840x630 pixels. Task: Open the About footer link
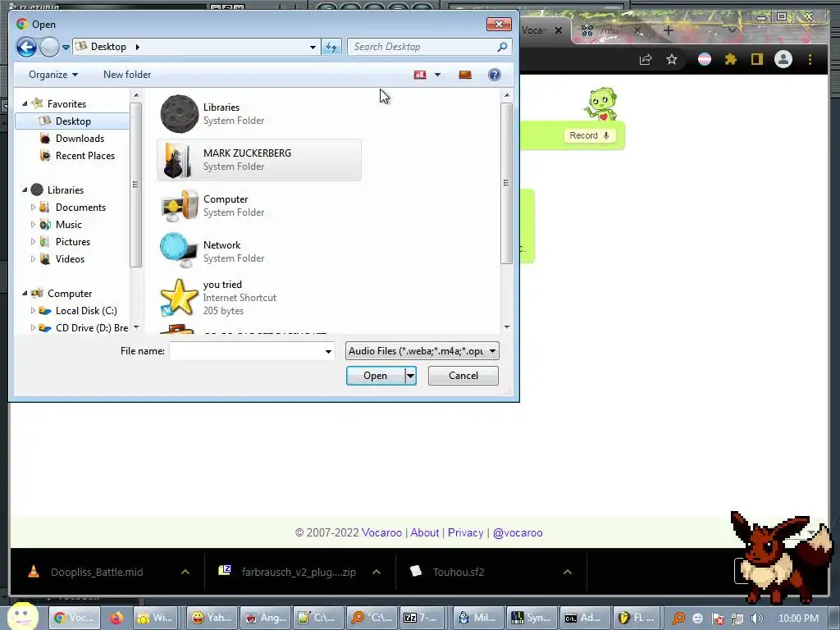click(424, 532)
